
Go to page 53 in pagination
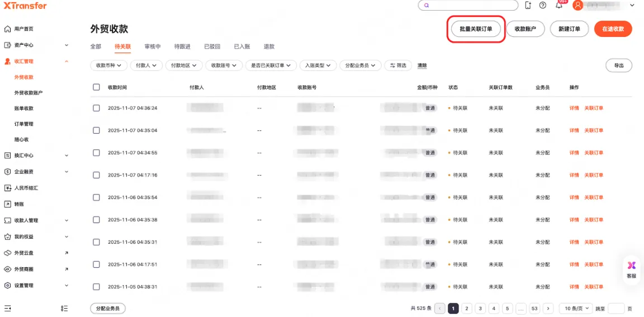(x=534, y=309)
